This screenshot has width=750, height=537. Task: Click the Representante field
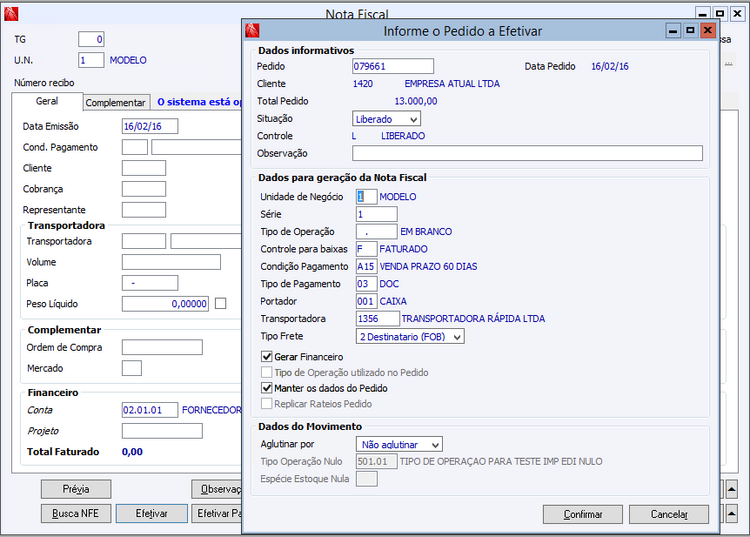[x=144, y=210]
